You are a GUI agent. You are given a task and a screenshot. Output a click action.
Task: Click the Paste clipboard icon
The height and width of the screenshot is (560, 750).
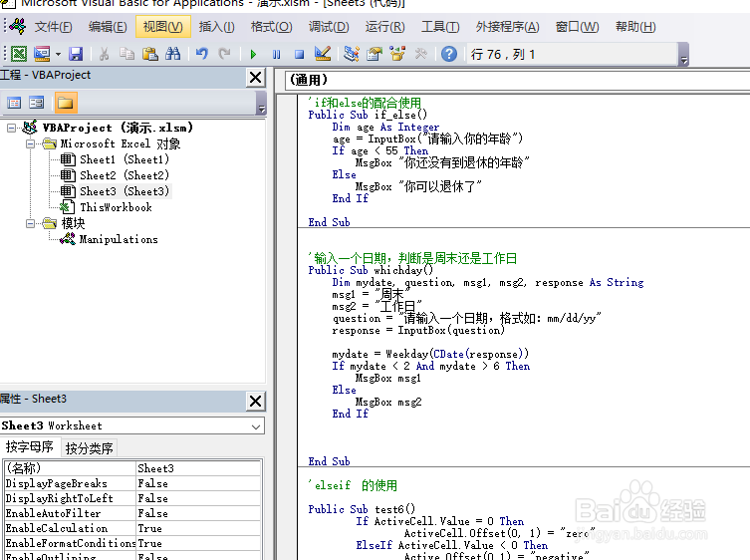[x=150, y=54]
